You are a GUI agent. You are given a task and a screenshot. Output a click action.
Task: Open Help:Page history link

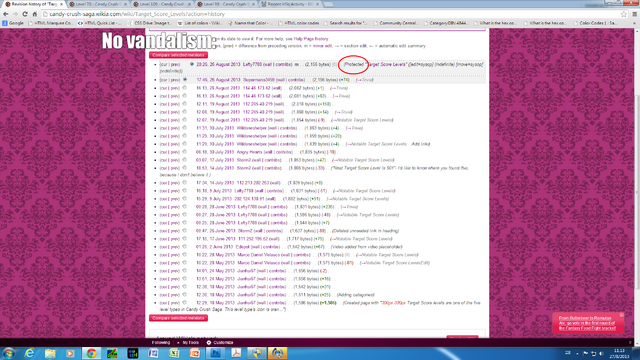click(x=311, y=39)
